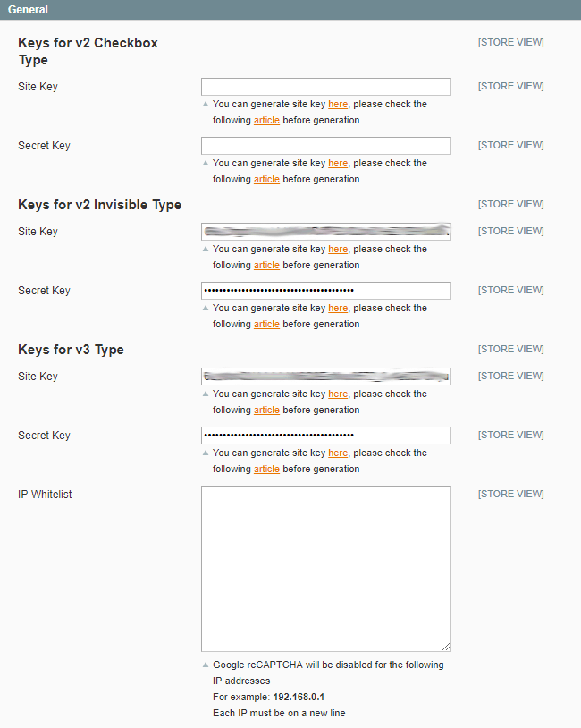Open 'here' link under v2 Checkbox Secret Key
581x728 pixels.
pos(338,164)
